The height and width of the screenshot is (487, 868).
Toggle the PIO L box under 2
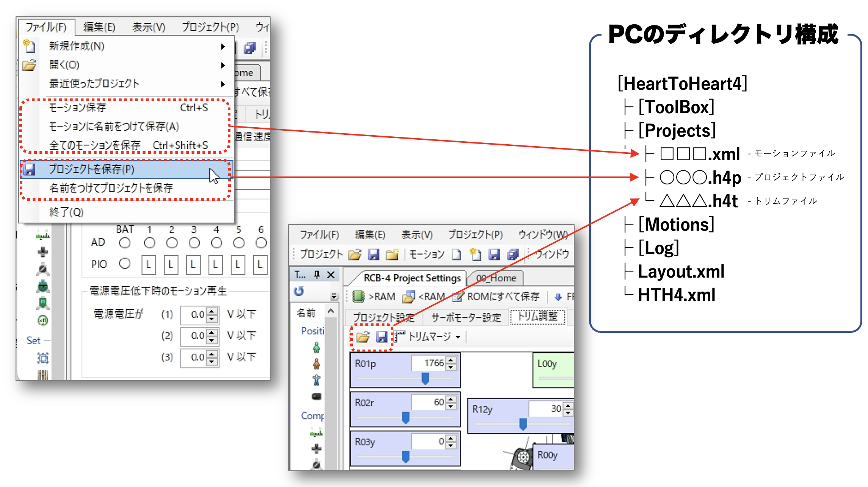pos(171,265)
